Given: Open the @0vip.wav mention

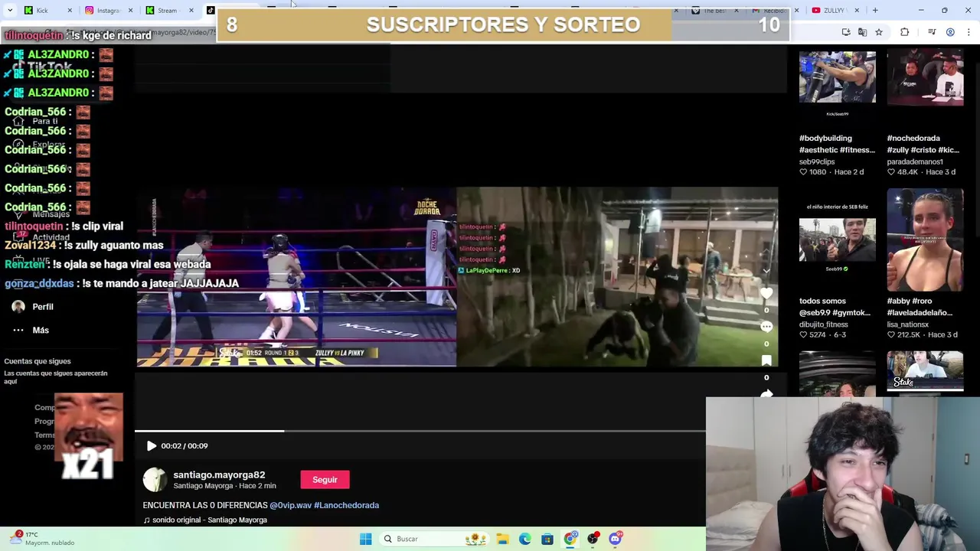Looking at the screenshot, I should pyautogui.click(x=291, y=505).
